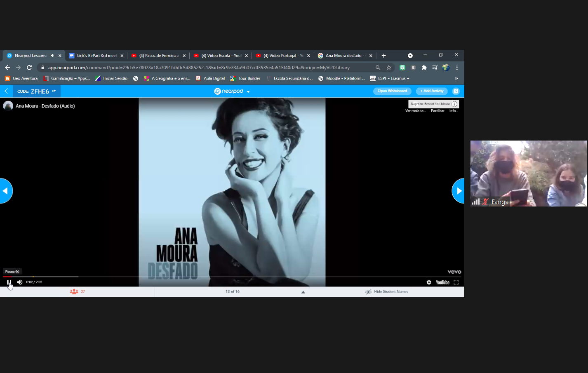The height and width of the screenshot is (373, 588).
Task: Open the info card icon on video
Action: click(x=454, y=104)
